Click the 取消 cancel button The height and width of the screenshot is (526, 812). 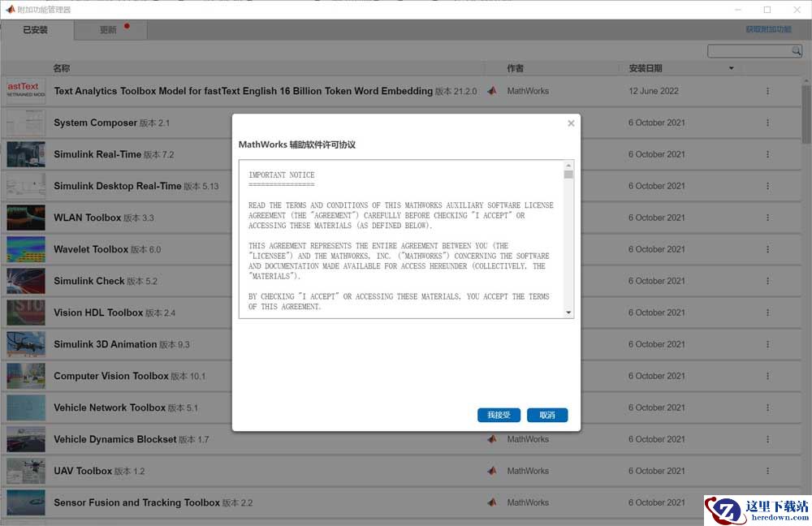coord(546,415)
